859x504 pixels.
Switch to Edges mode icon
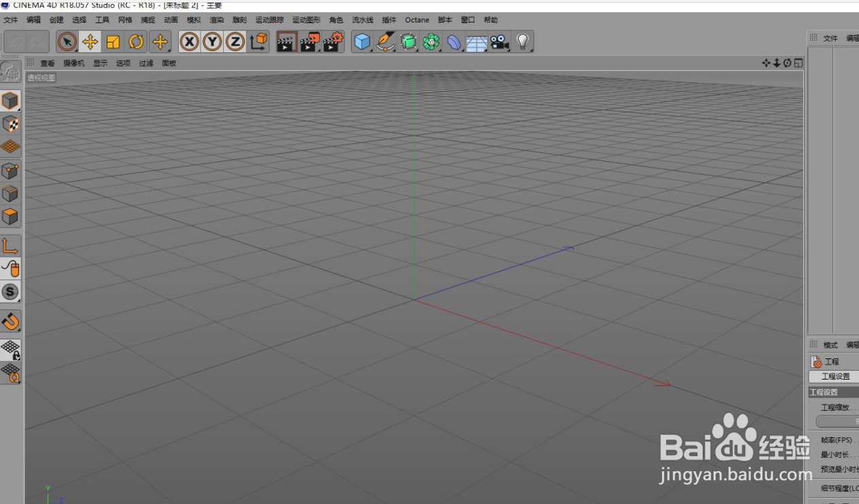click(x=10, y=194)
